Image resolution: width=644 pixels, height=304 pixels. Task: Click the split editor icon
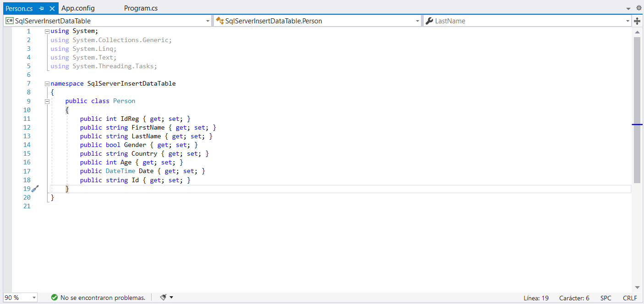pos(637,21)
